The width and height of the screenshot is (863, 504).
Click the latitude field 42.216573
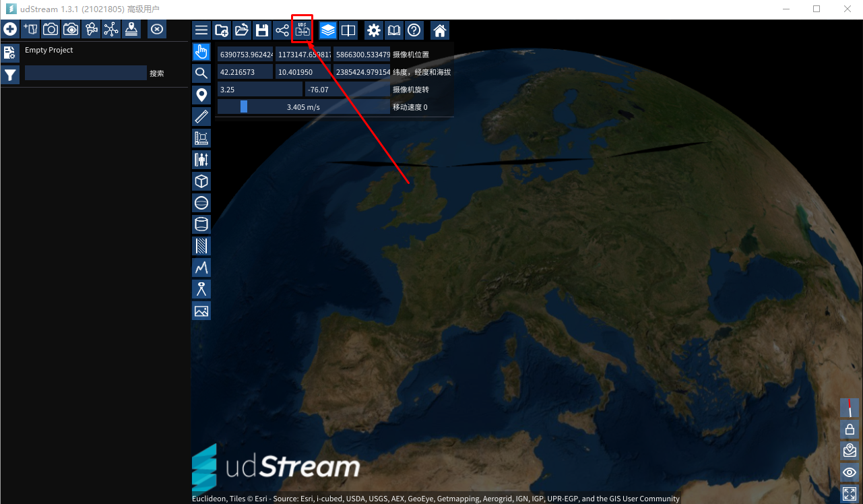245,71
